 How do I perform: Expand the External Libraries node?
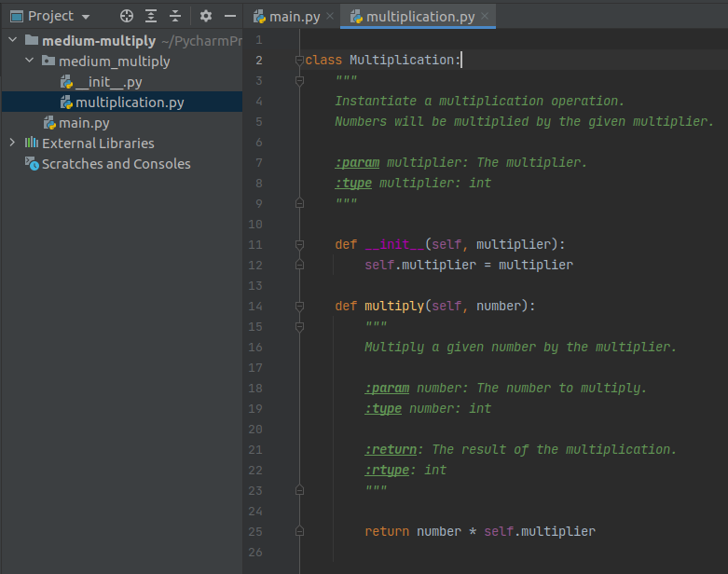12,143
